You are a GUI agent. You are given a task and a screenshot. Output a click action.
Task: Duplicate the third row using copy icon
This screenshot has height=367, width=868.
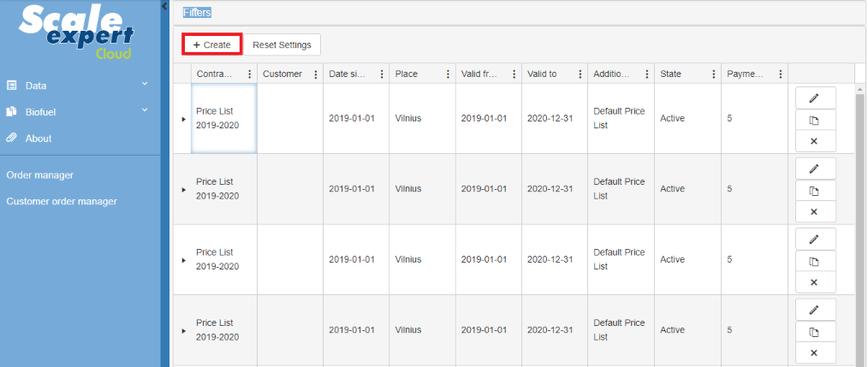click(x=813, y=261)
